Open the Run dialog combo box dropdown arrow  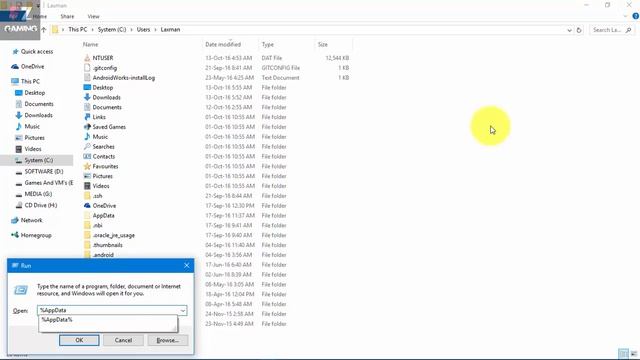(x=182, y=310)
